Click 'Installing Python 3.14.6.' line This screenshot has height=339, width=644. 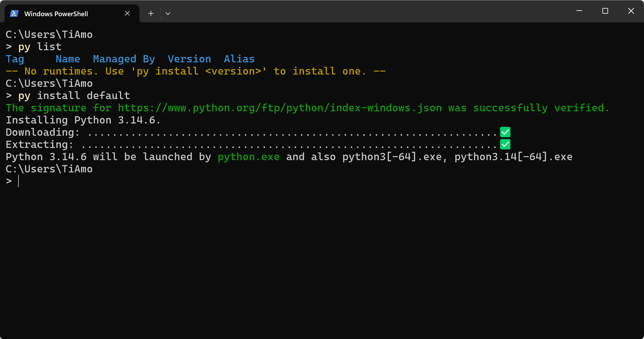point(83,120)
